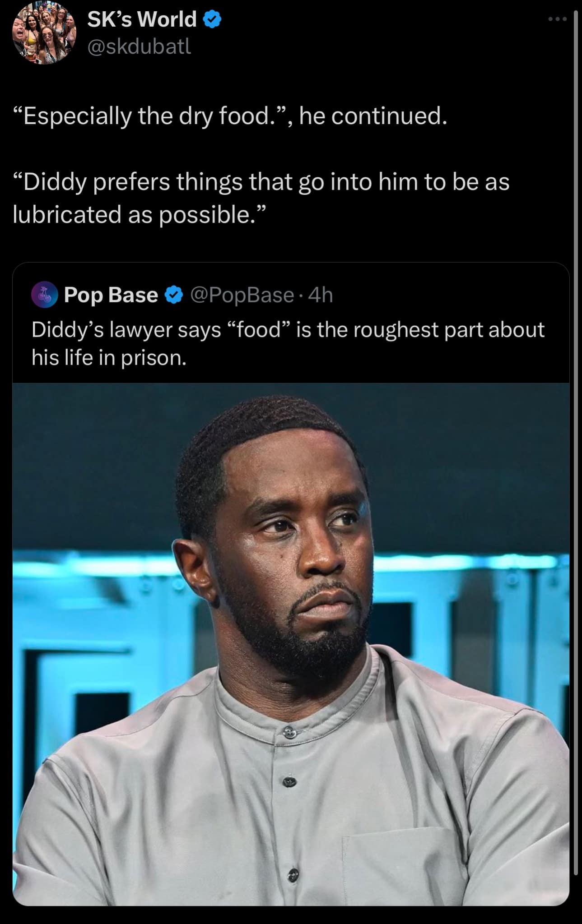Click SK's World profile avatar
This screenshot has height=924, width=582.
click(x=44, y=32)
